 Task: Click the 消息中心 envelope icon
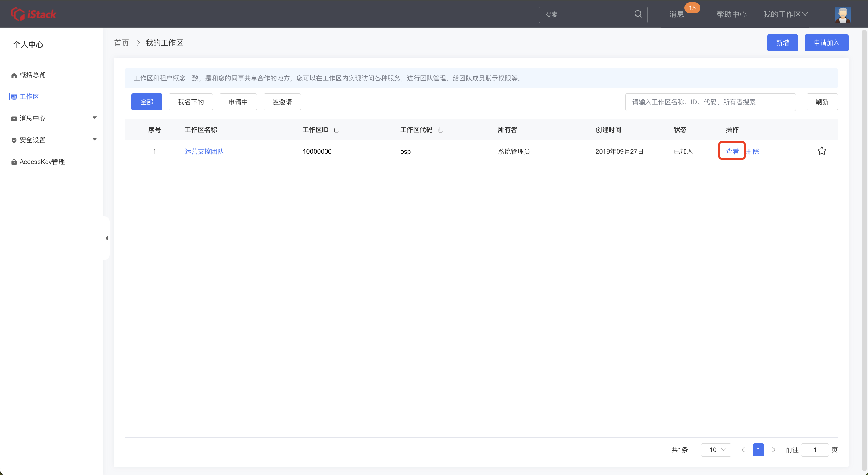(14, 118)
